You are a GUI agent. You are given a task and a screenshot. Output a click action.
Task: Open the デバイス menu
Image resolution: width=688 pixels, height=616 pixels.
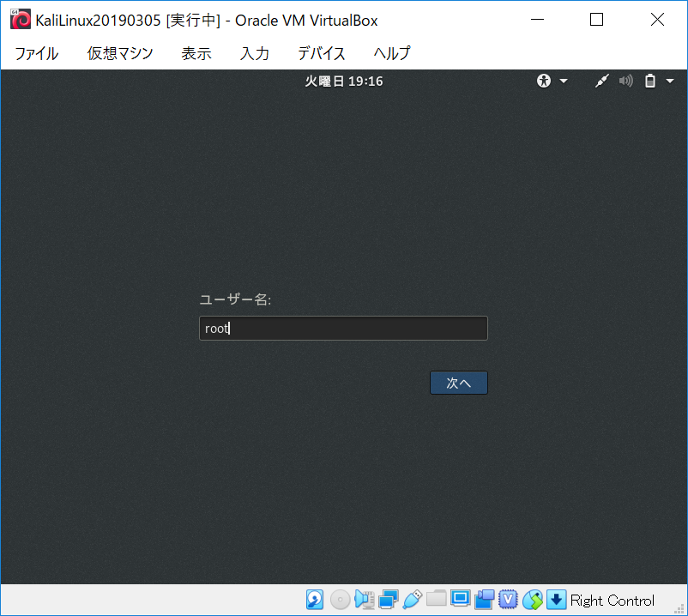[x=322, y=53]
